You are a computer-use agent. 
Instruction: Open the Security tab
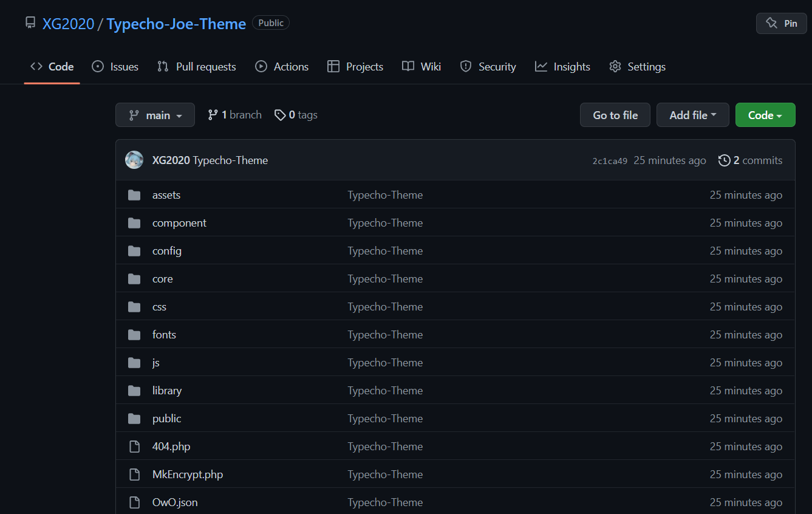tap(488, 67)
